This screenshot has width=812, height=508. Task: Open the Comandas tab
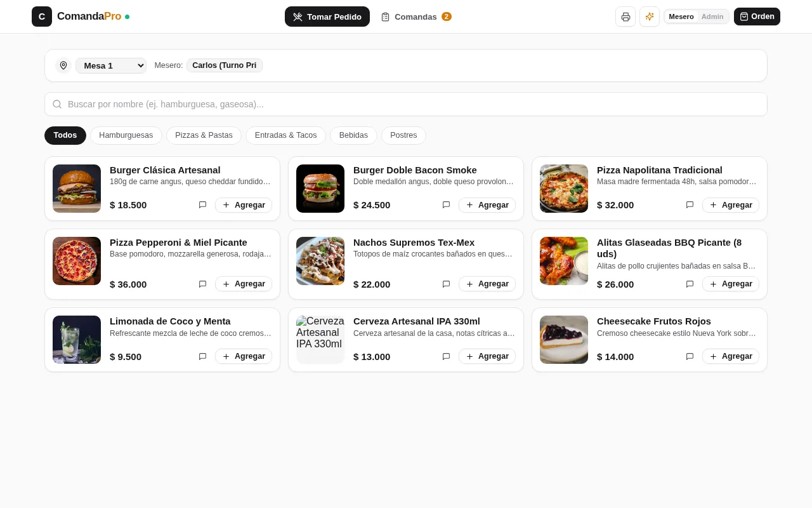click(416, 17)
